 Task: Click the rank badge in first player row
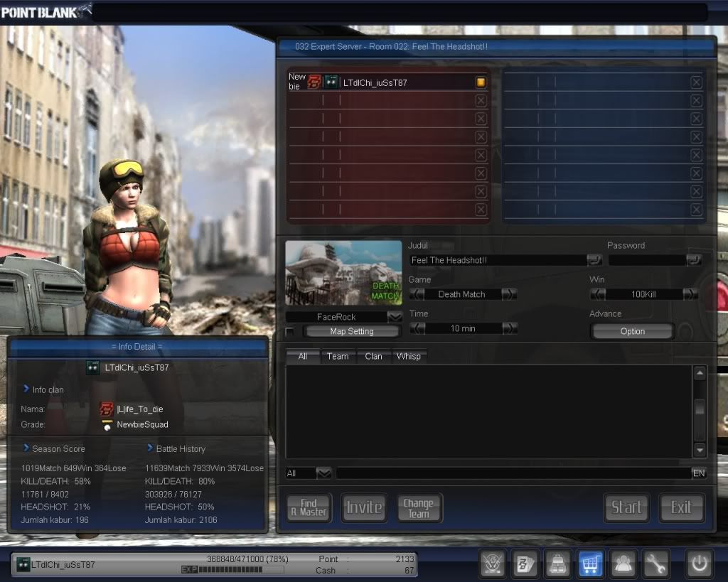[331, 82]
